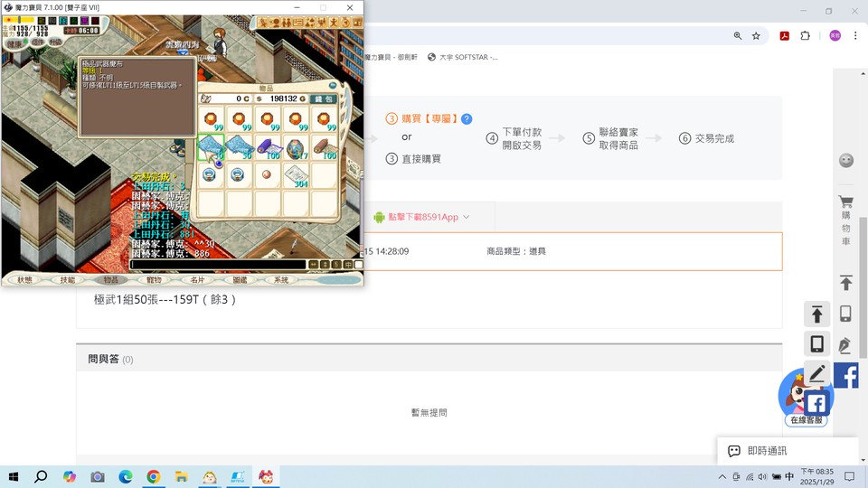
Task: Select the first orange gem stack of 99
Action: click(211, 119)
